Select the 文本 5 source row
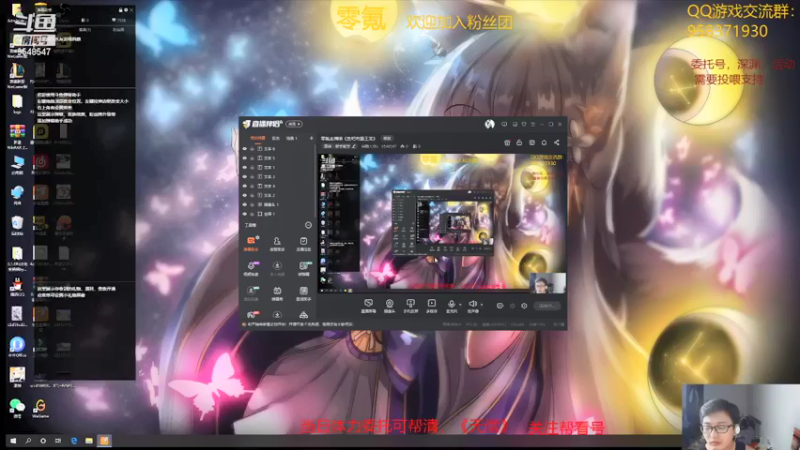This screenshot has width=800, height=450. 278,158
